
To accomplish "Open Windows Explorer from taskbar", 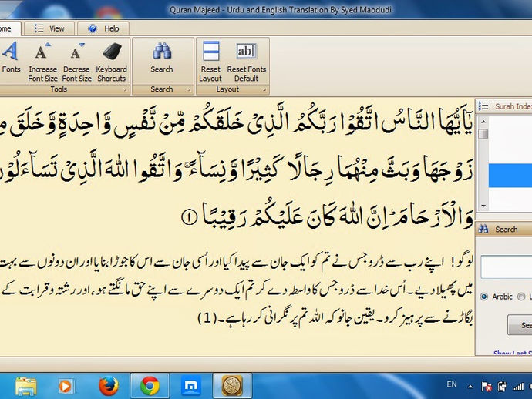I will coord(25,386).
